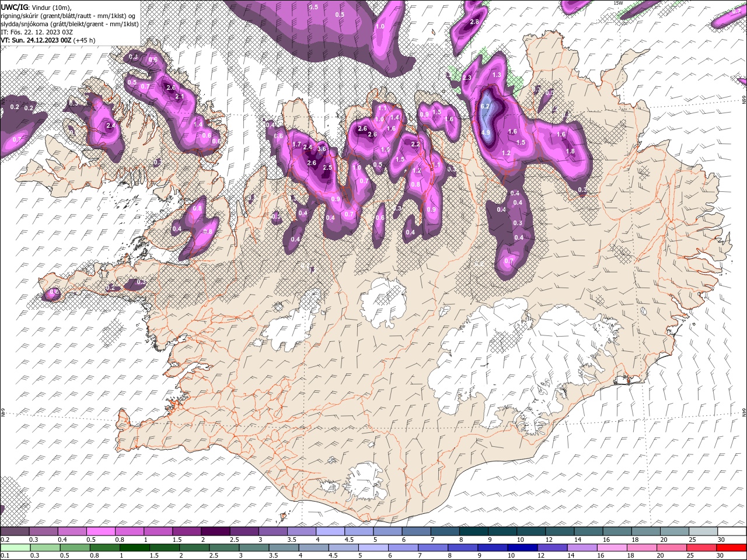Click the 2.8 value near the top edge
The width and height of the screenshot is (747, 560).
coord(474,22)
